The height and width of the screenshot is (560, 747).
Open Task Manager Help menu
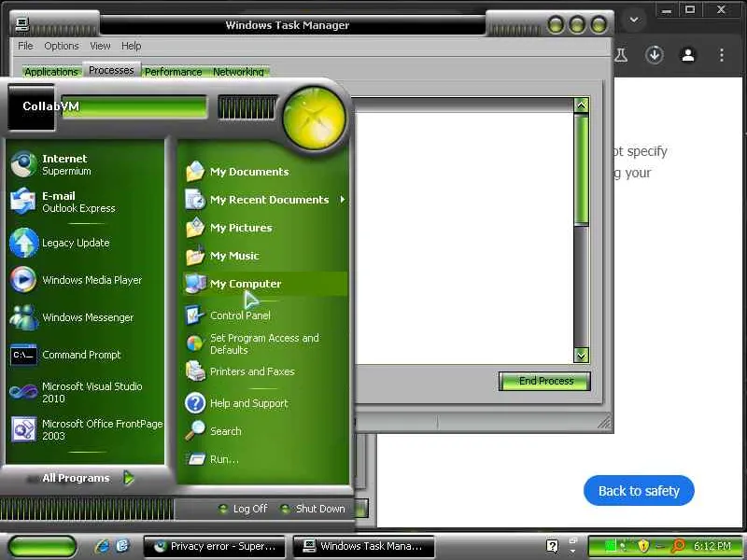tap(131, 46)
